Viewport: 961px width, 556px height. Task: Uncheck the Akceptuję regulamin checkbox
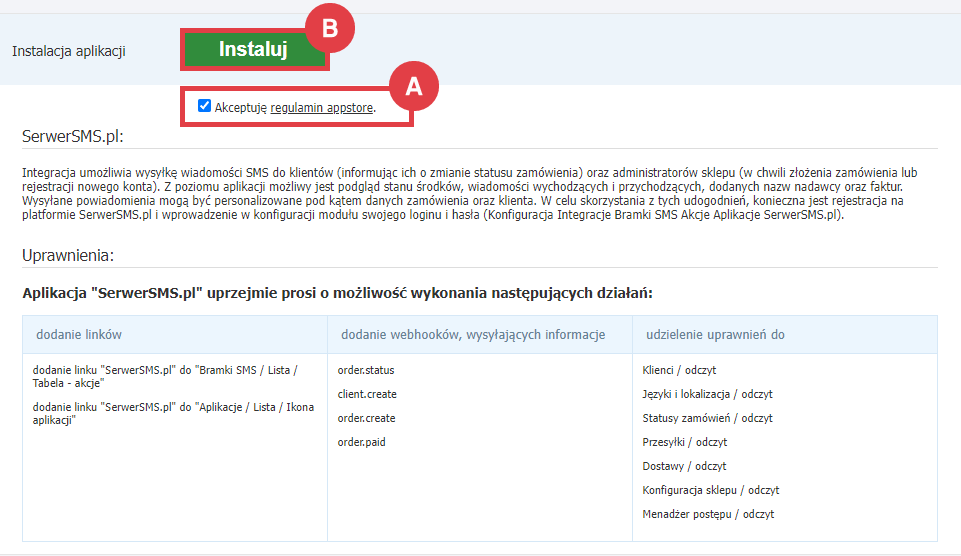point(205,106)
